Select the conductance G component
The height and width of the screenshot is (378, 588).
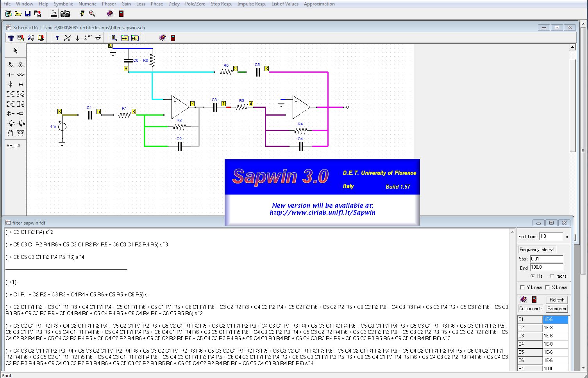(21, 64)
